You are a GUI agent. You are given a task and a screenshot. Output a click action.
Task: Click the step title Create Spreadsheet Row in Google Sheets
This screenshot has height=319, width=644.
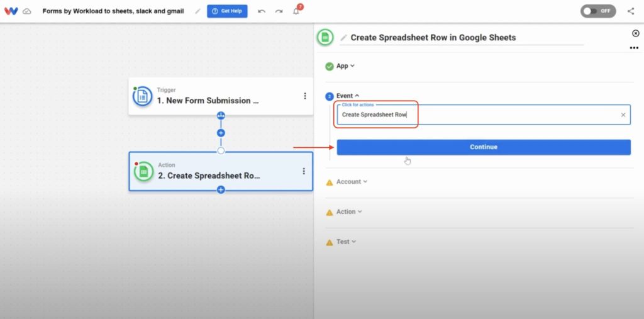(x=433, y=37)
